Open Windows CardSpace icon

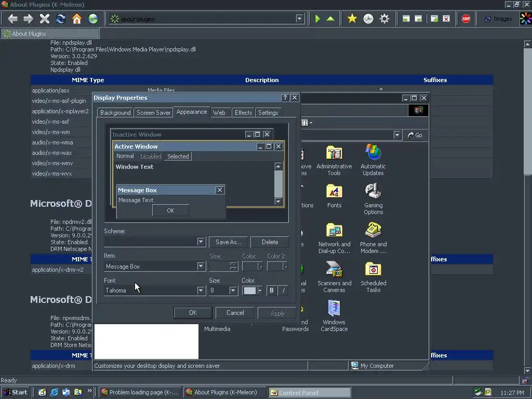(x=334, y=315)
